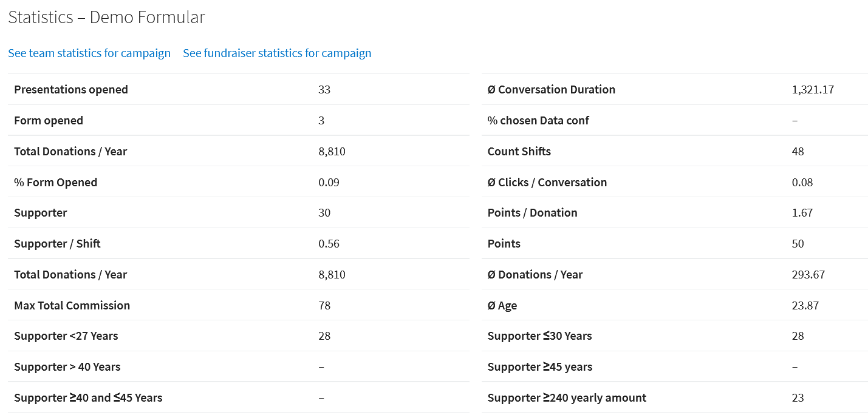Click value 23 for Supporter ≥240 yearly amount
The width and height of the screenshot is (868, 415).
[x=798, y=397]
